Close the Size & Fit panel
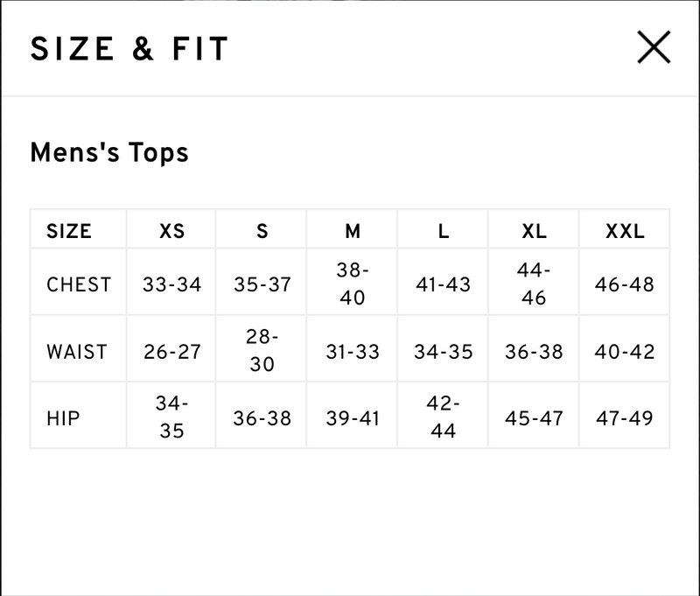 point(654,47)
